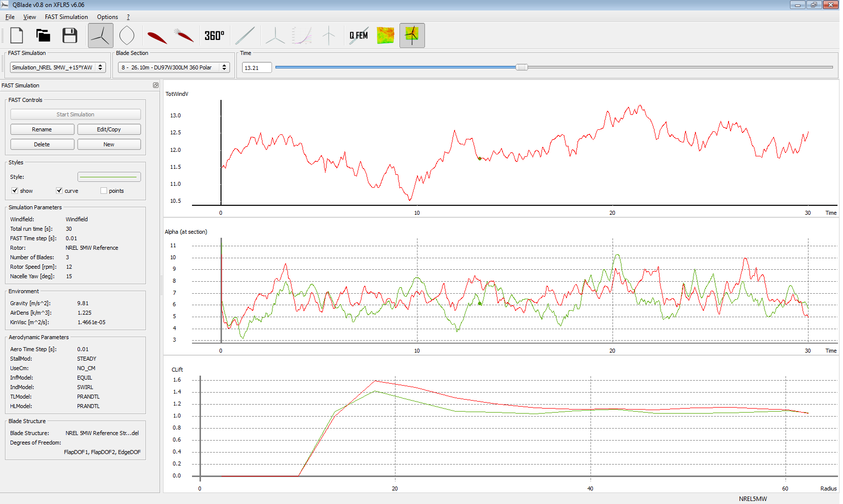Open the windfield generation module

click(385, 35)
